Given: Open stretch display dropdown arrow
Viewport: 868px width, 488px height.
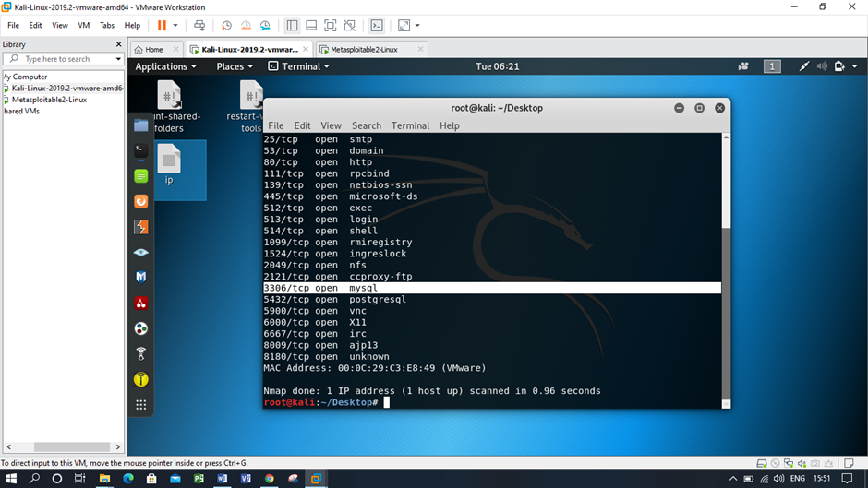Looking at the screenshot, I should (417, 26).
